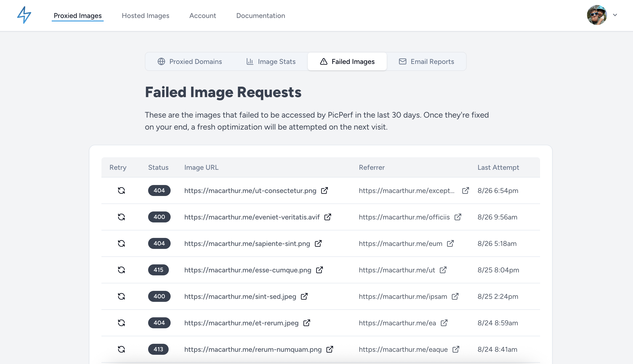Screen dimensions: 633x364
Task: Go to the Account section
Action: (203, 15)
